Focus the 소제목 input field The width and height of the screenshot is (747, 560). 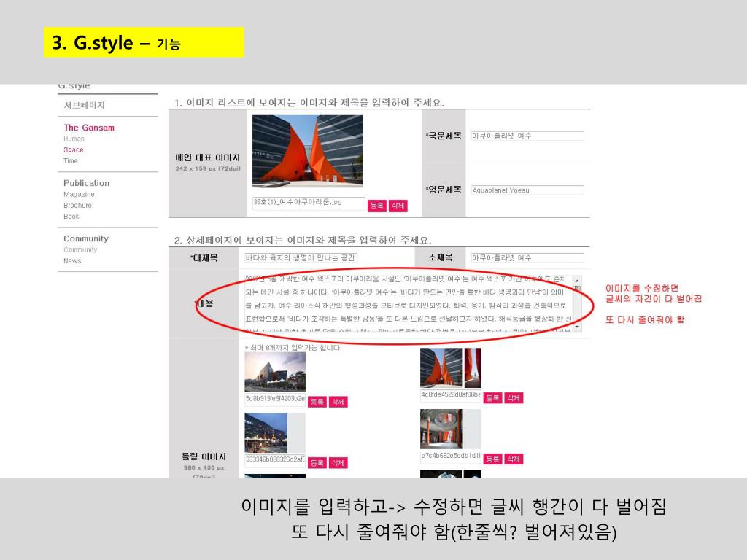point(527,257)
